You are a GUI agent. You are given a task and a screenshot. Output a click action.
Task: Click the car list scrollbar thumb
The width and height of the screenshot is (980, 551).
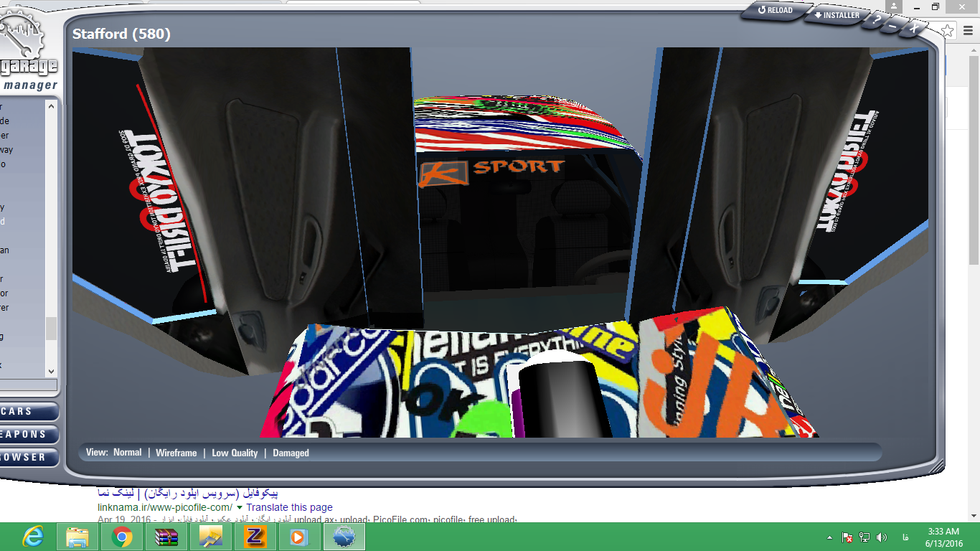[x=51, y=329]
